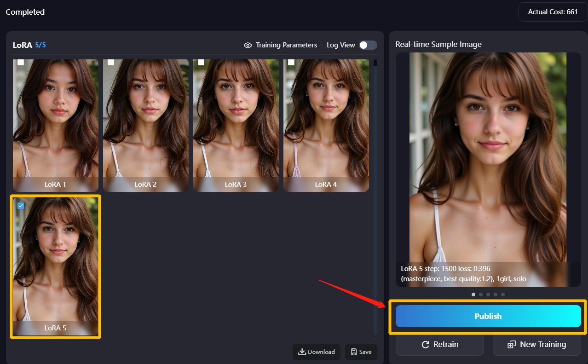
Task: Select the third carousel pagination dot
Action: [x=488, y=295]
